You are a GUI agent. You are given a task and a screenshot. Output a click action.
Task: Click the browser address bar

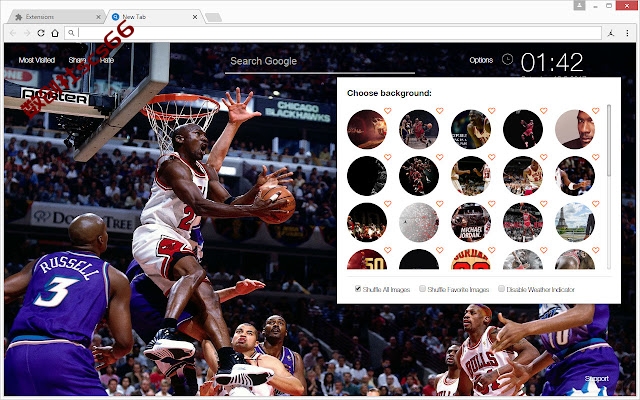[x=333, y=33]
